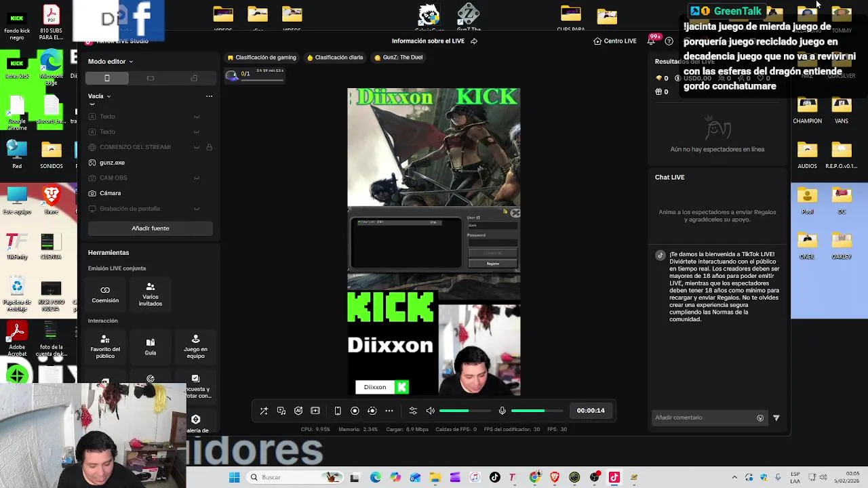Open the scene three-dots menu
The image size is (868, 488).
(x=209, y=96)
